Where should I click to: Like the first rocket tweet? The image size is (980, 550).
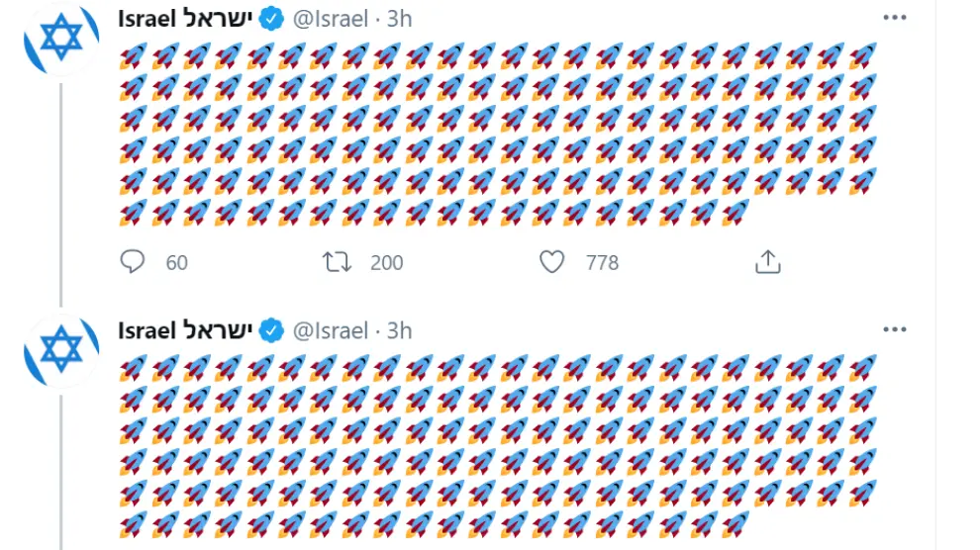[552, 262]
